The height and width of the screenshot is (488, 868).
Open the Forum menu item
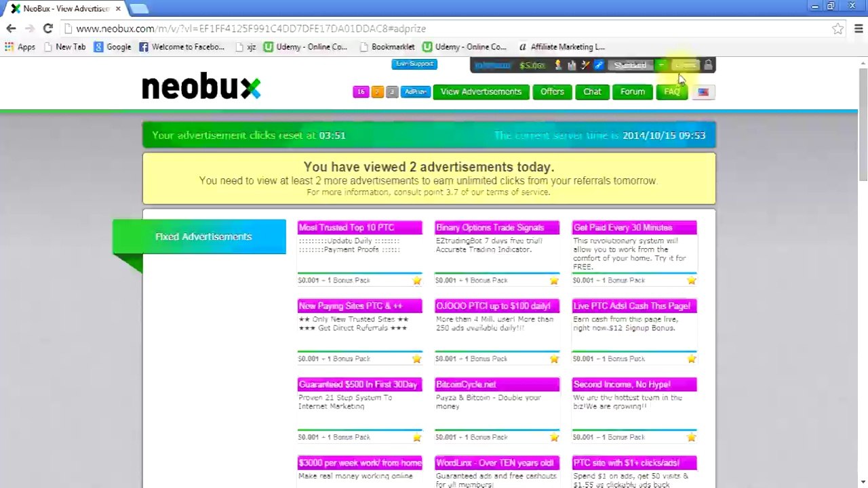point(633,91)
